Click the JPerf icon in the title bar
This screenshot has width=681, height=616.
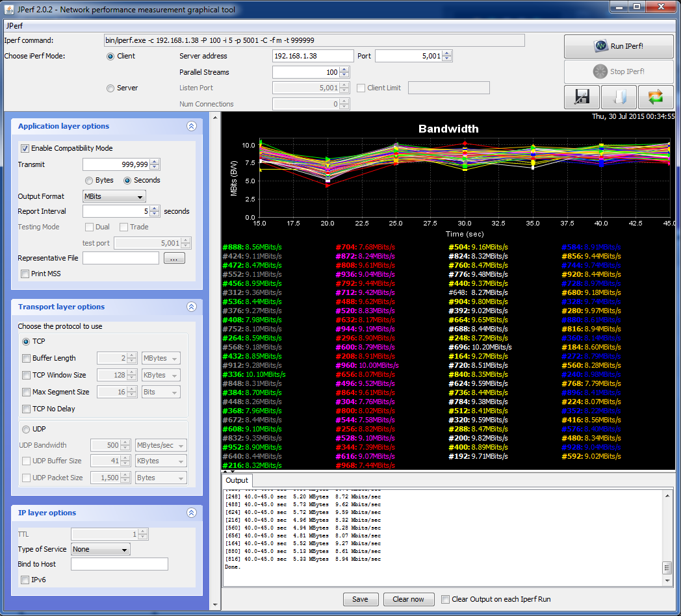[x=8, y=9]
